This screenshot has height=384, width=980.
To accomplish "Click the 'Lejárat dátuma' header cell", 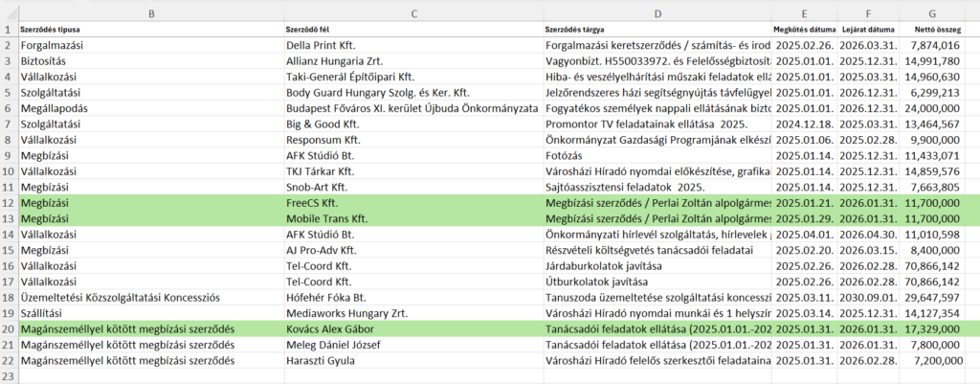I will [869, 29].
